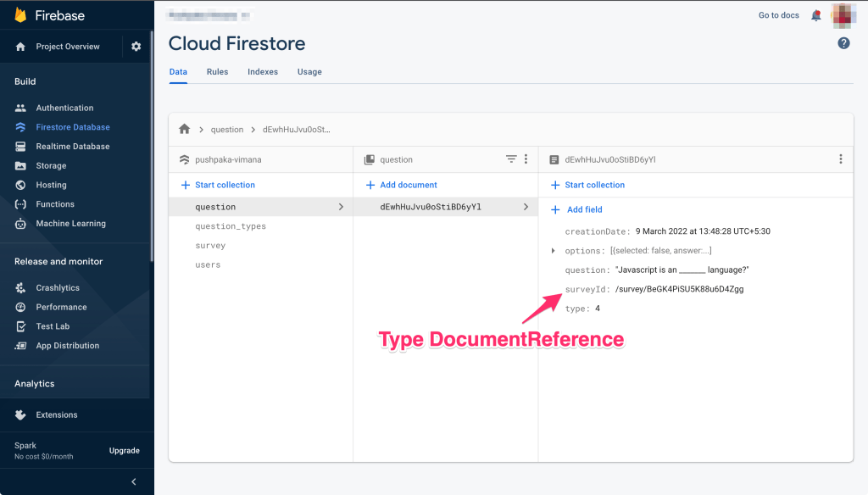Image resolution: width=868 pixels, height=495 pixels.
Task: Open the help question mark icon
Action: [843, 43]
